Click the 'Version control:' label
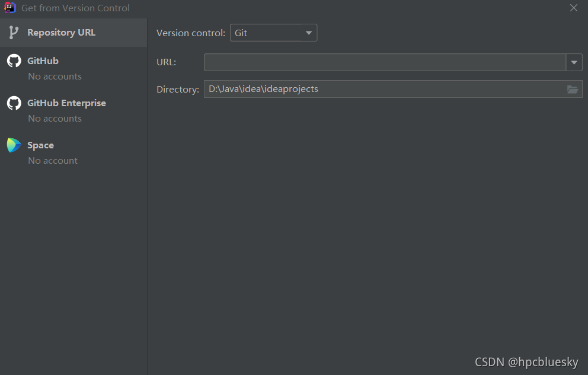The width and height of the screenshot is (588, 375). (x=191, y=33)
